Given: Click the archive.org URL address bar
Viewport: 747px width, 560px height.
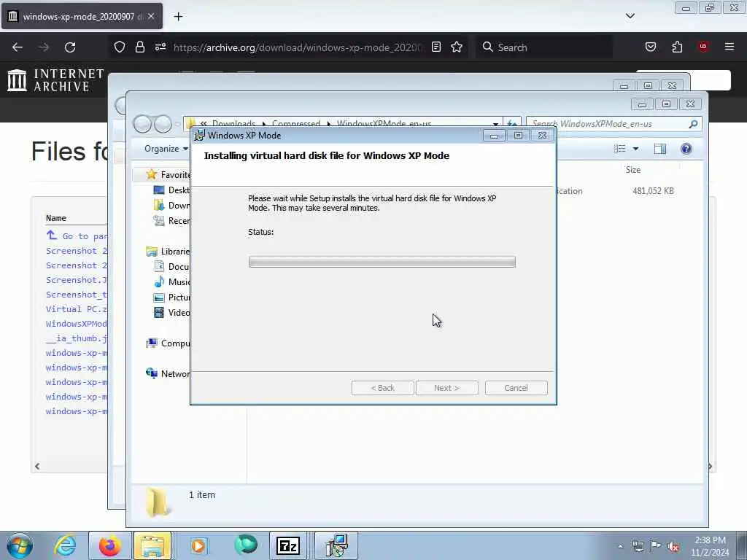Looking at the screenshot, I should (298, 47).
